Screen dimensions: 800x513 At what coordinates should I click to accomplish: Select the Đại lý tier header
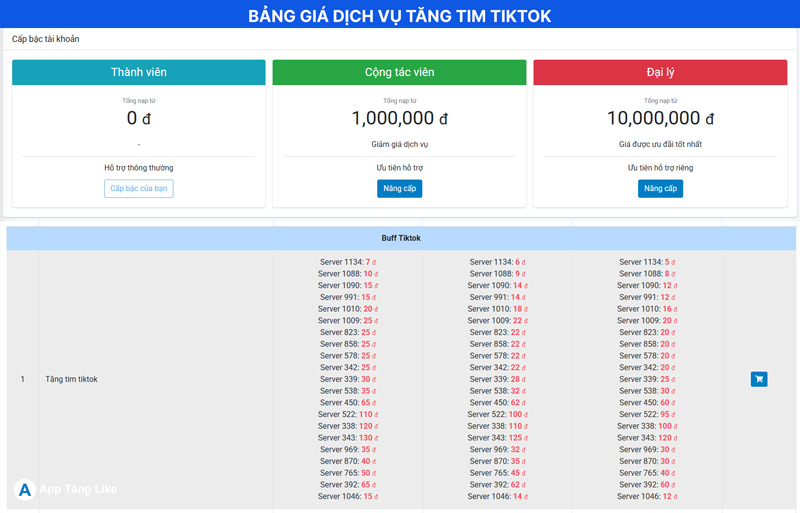click(660, 72)
